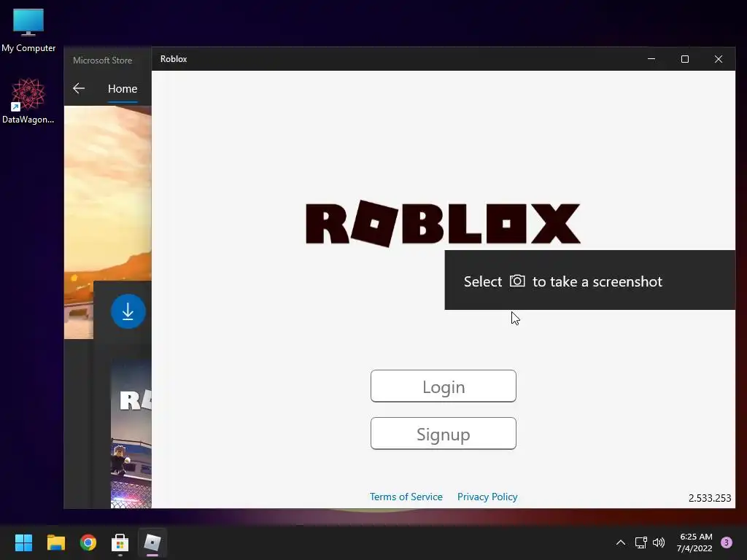Select the Home tab in Microsoft Store

(123, 89)
